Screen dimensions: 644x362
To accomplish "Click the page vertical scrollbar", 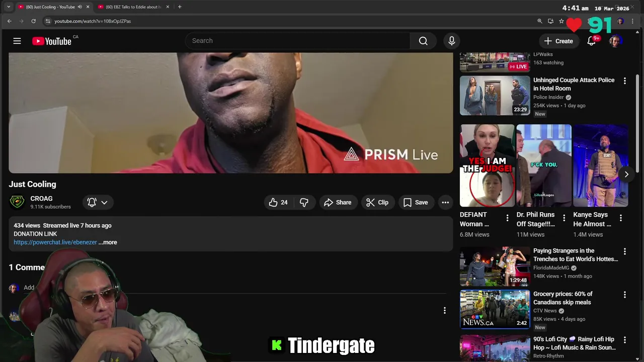I will pyautogui.click(x=637, y=123).
